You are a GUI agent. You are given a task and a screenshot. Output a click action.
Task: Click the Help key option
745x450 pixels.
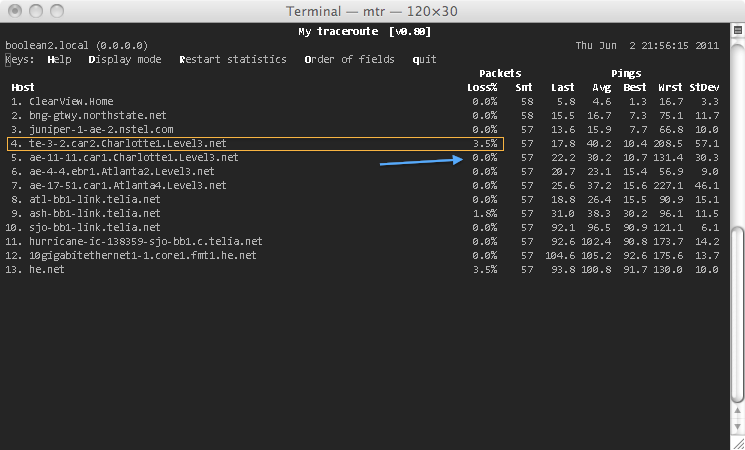[59, 59]
